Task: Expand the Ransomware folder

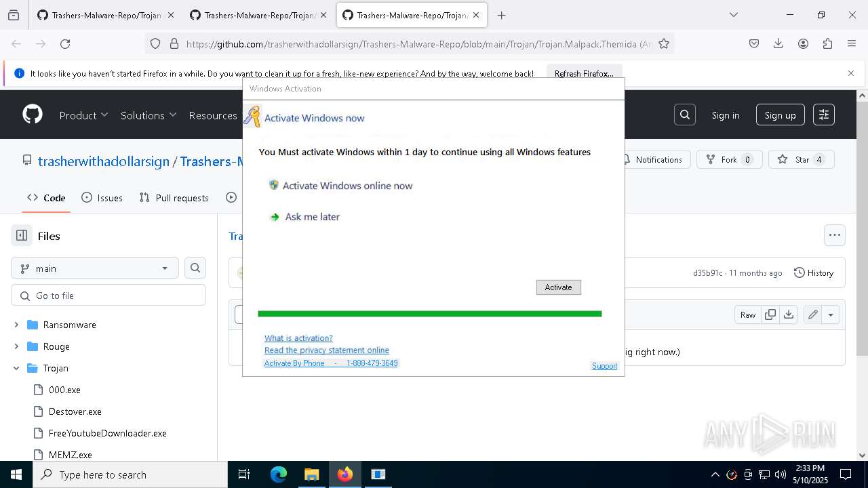Action: click(16, 325)
